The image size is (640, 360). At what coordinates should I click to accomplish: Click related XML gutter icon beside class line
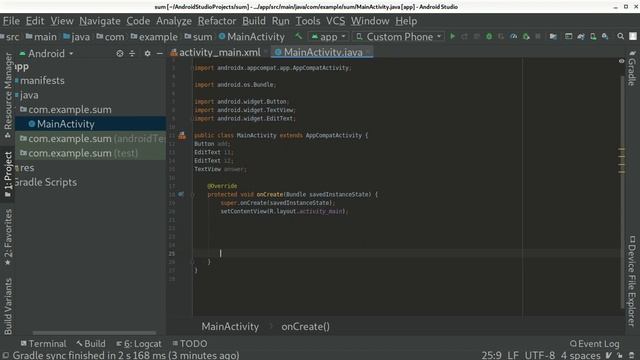tap(182, 135)
